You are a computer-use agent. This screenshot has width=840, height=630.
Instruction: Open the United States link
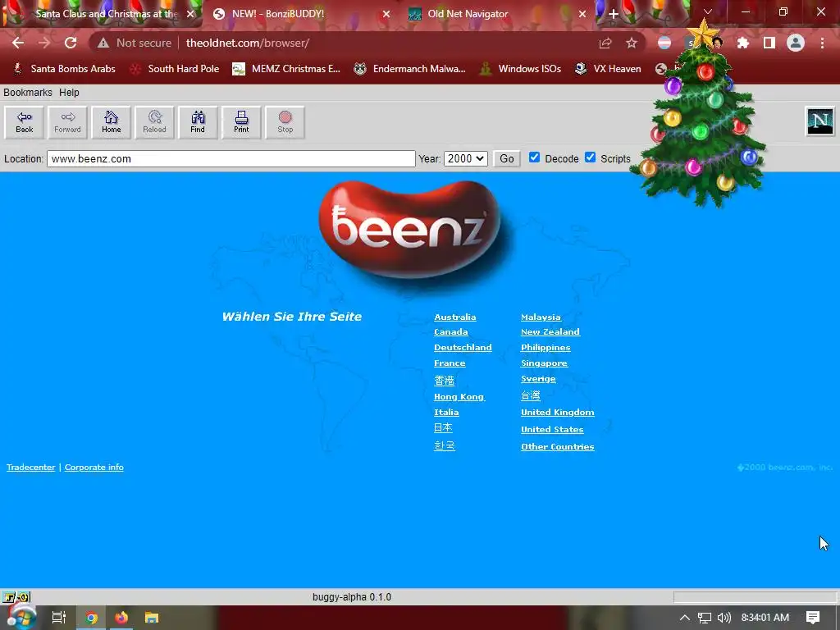552,430
